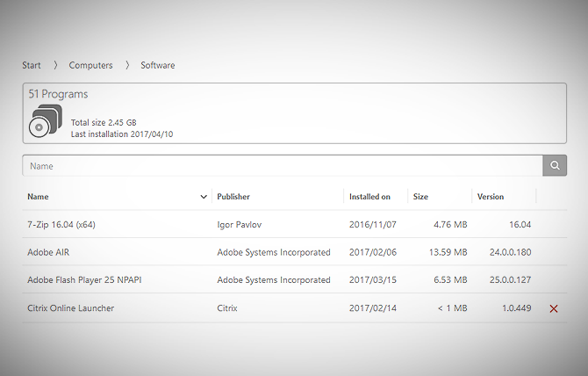The height and width of the screenshot is (376, 588).
Task: Click install date 2017/02/14
Action: tap(373, 308)
